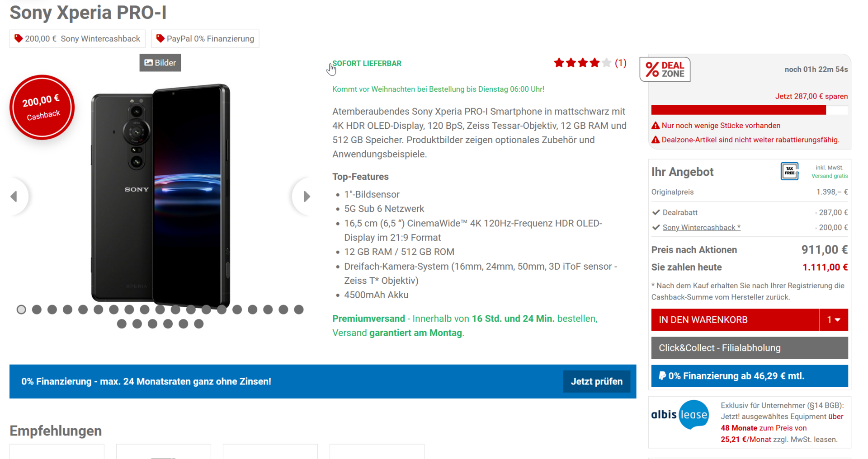
Task: Select the Sony Wintercashback price tag
Action: [x=77, y=39]
